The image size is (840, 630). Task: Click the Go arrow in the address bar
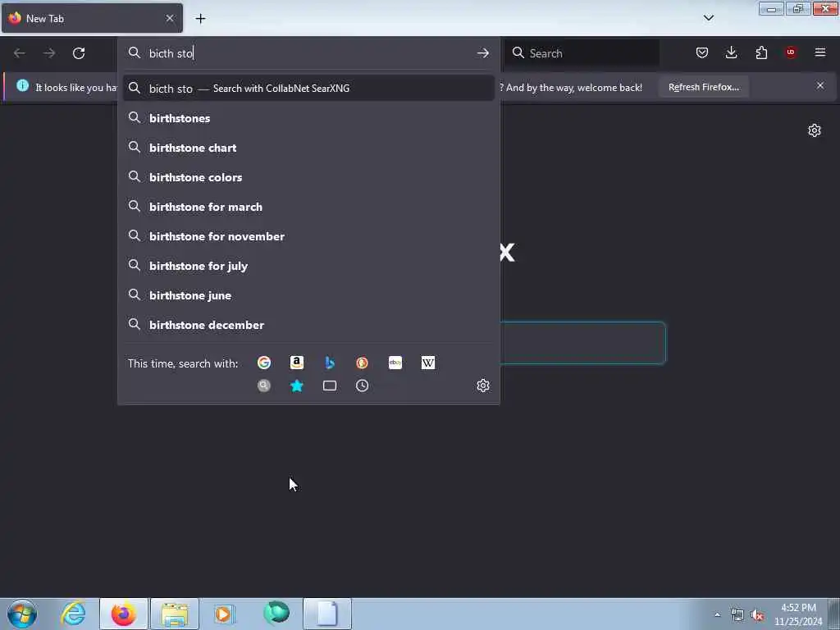(x=482, y=53)
